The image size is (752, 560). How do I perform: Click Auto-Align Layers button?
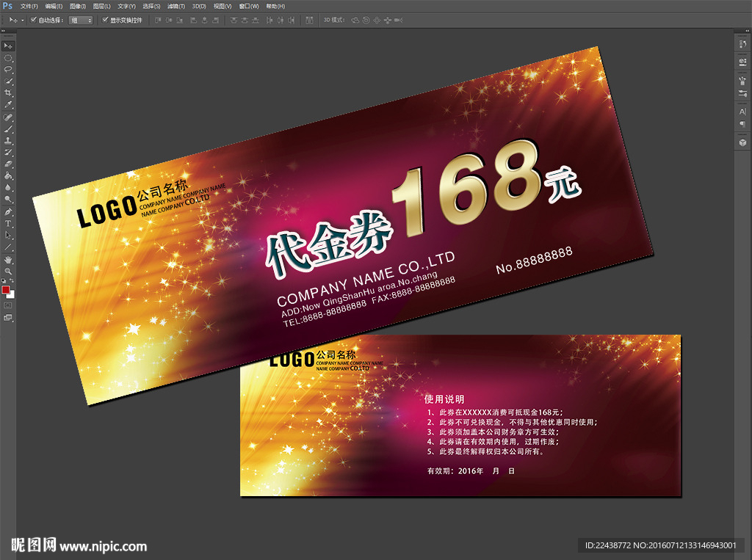[309, 20]
